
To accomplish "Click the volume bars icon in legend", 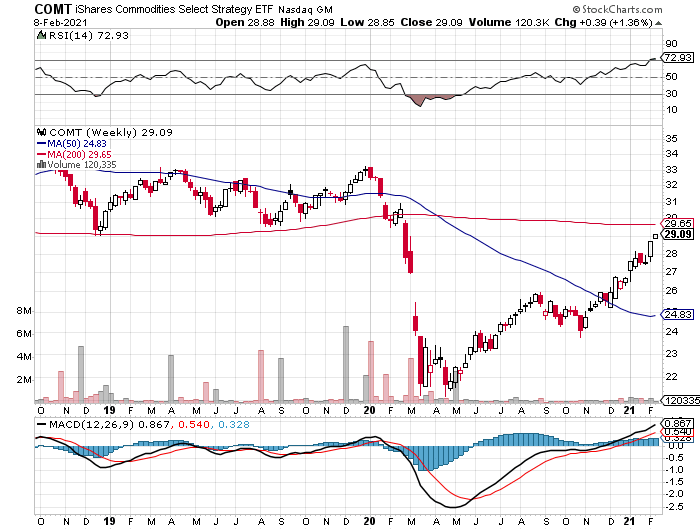I will click(x=41, y=165).
